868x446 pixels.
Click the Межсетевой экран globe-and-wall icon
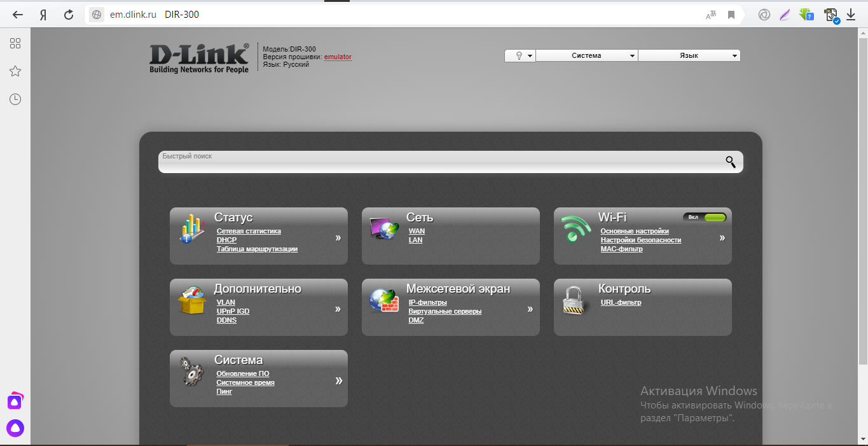[384, 300]
